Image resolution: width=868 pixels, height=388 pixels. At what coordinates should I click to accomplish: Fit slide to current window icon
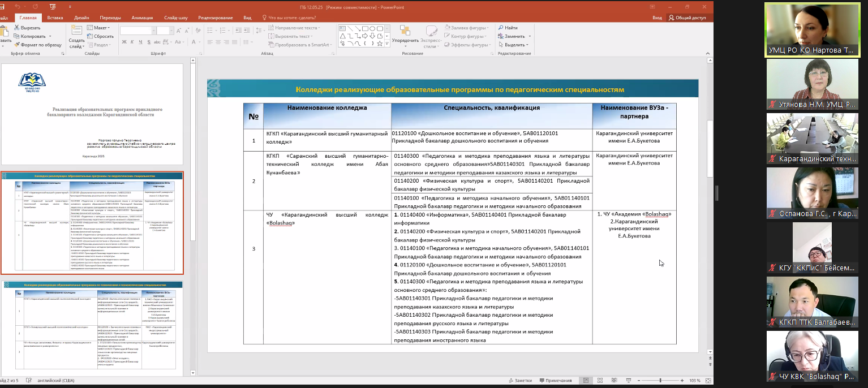pyautogui.click(x=707, y=381)
